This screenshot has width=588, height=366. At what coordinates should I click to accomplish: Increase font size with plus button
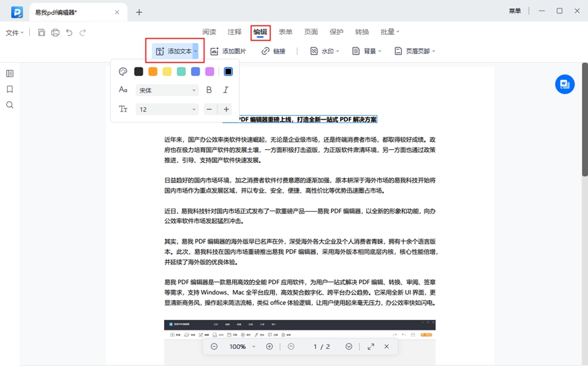point(226,110)
